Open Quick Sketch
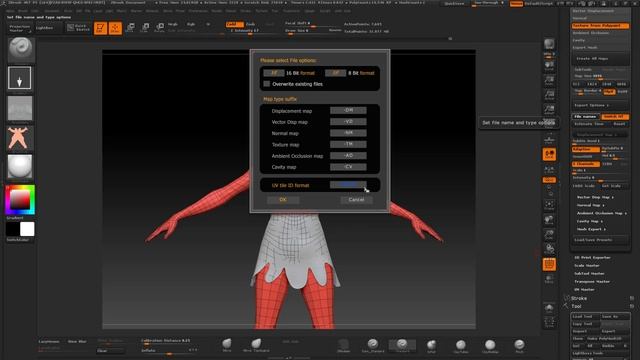640x360 pixels. 78,28
